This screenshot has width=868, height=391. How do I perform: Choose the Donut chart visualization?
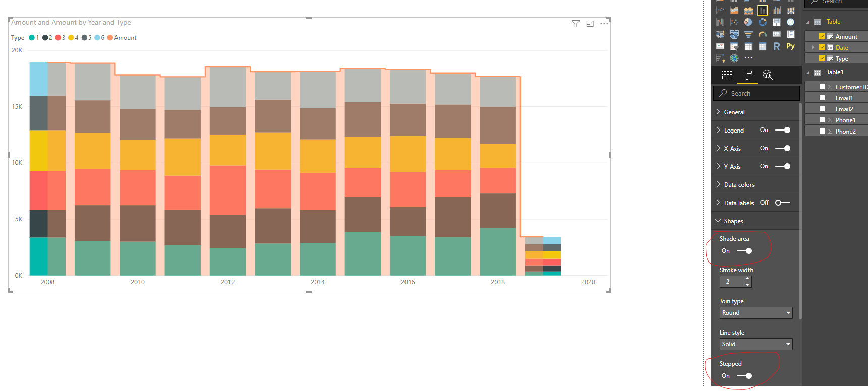point(763,22)
